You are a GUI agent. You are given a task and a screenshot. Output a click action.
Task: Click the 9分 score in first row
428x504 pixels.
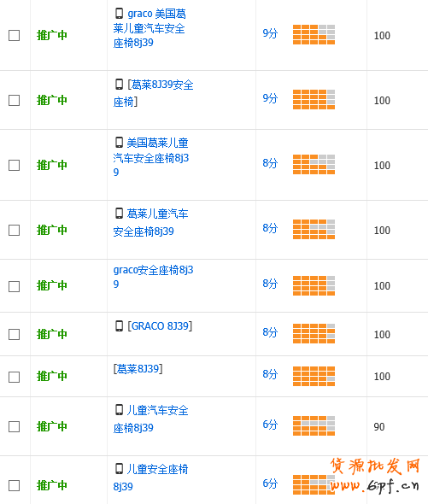point(270,33)
